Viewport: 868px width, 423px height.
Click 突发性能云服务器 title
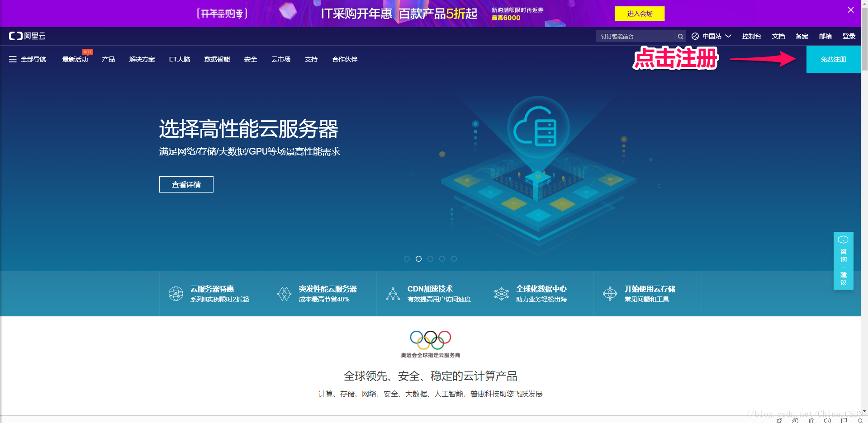point(328,289)
